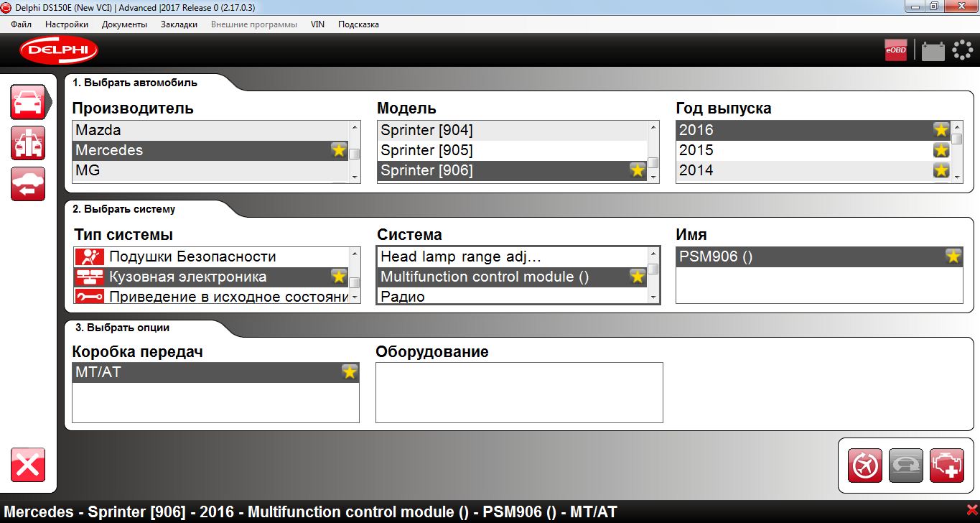Click the battery status icon

tap(933, 51)
